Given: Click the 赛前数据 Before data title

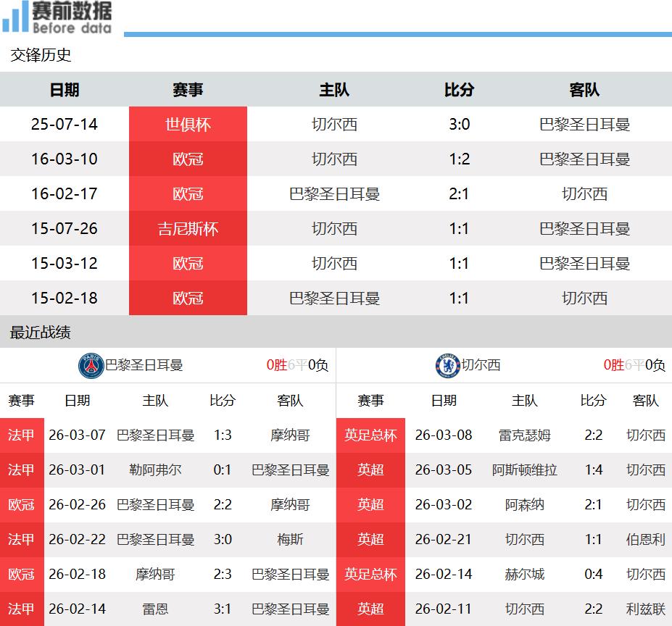Looking at the screenshot, I should coord(72,18).
